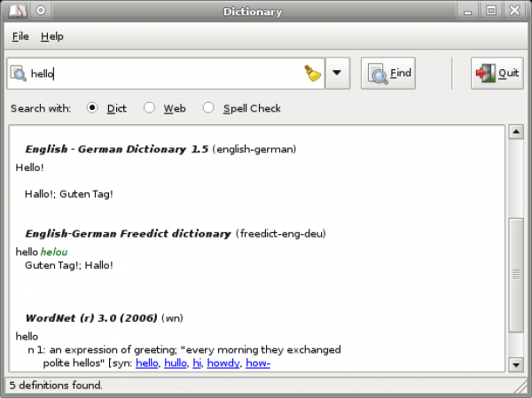Viewport: 532px width, 398px height.
Task: Click the vertical scrollbar thumb
Action: (x=516, y=275)
